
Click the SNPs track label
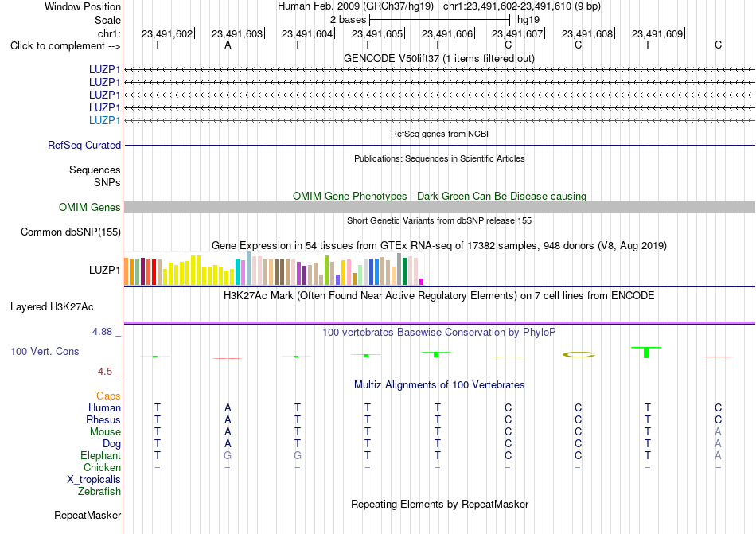107,183
